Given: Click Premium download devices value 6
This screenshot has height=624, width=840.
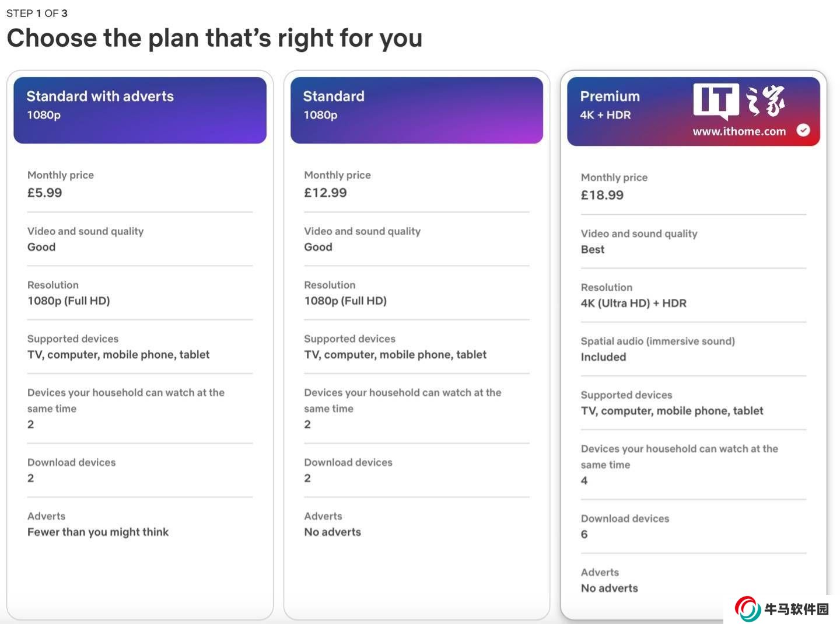Looking at the screenshot, I should pyautogui.click(x=584, y=534).
